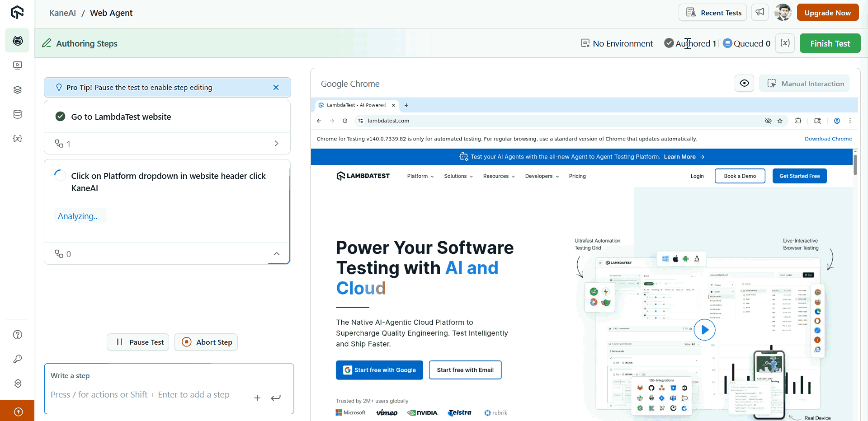Collapse the Analyzing step details chevron
The width and height of the screenshot is (868, 421).
277,253
